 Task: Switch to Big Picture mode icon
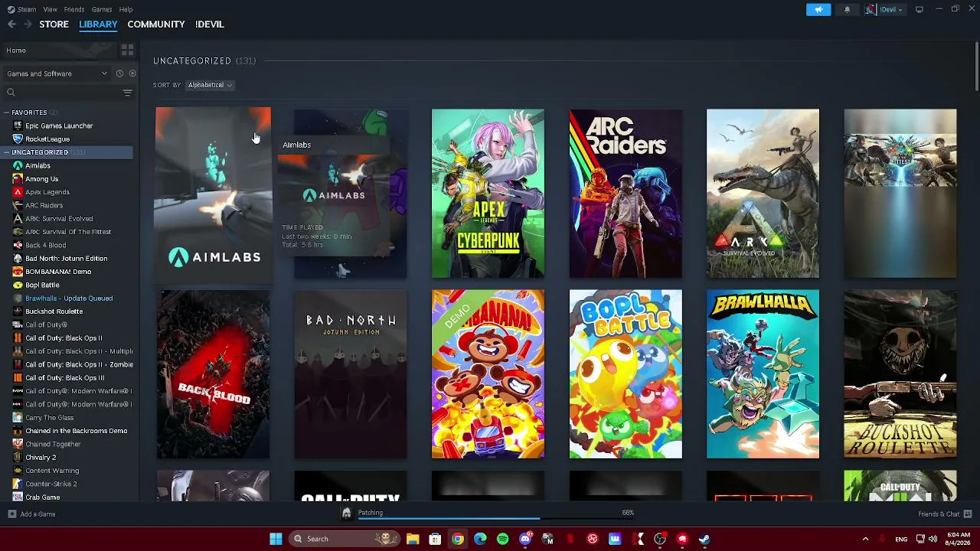(920, 9)
